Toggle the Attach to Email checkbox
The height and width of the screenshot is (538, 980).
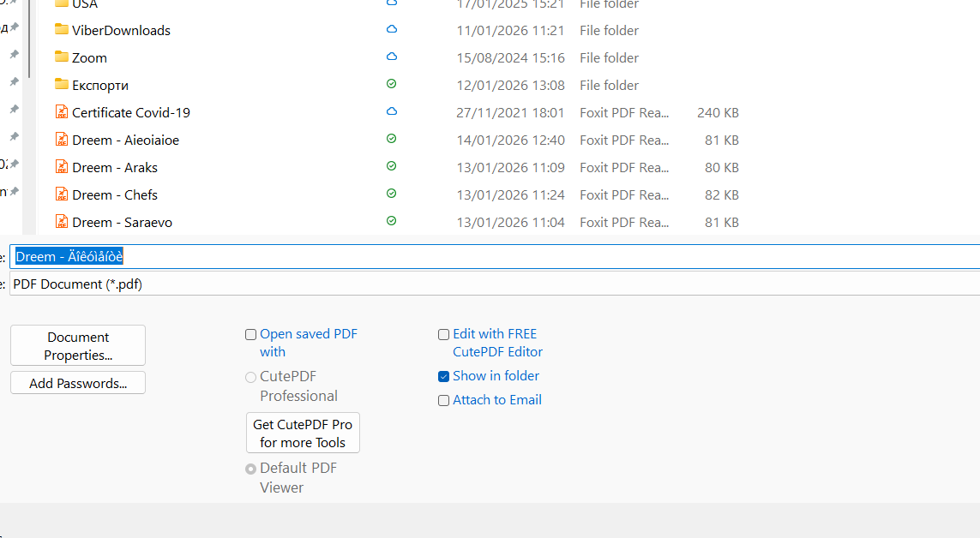(x=443, y=400)
